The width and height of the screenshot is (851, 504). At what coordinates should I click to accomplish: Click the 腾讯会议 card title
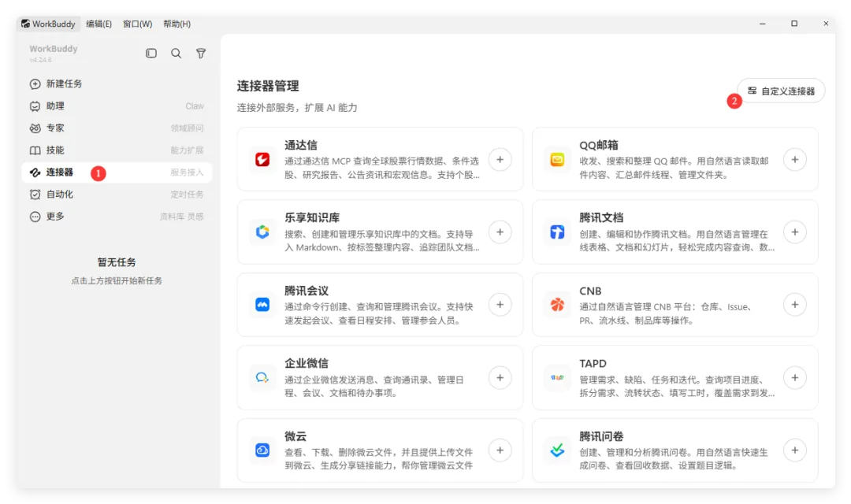(307, 291)
